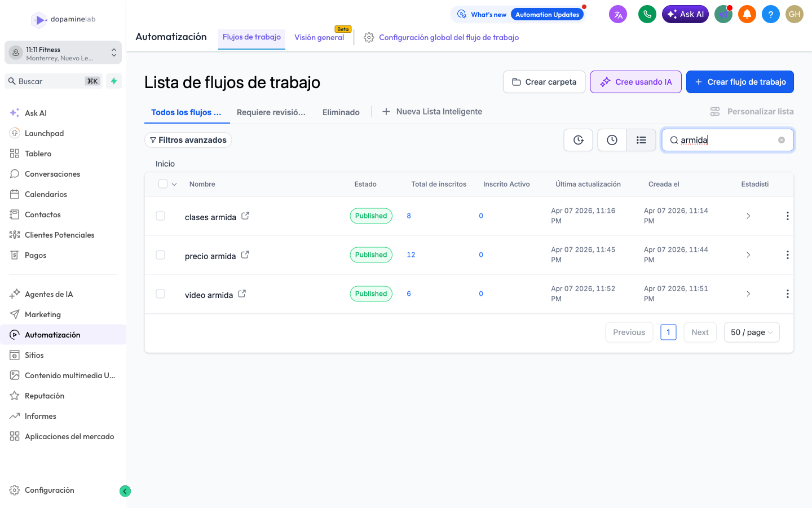Open Contactos in the sidebar
Screen dimensions: 812x508
(63, 214)
